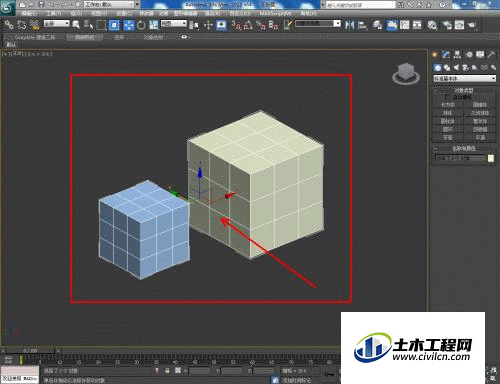Select the Shapes category icon
The width and height of the screenshot is (500, 384).
pos(447,68)
